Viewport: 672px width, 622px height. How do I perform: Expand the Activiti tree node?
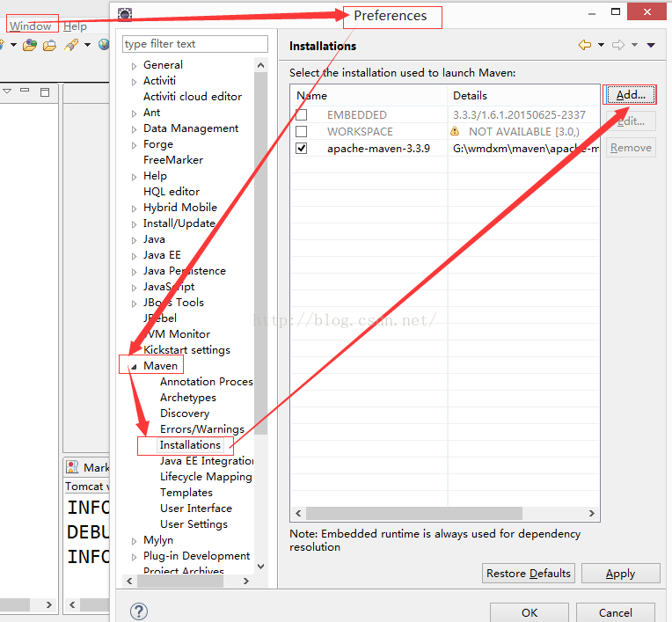pos(135,82)
